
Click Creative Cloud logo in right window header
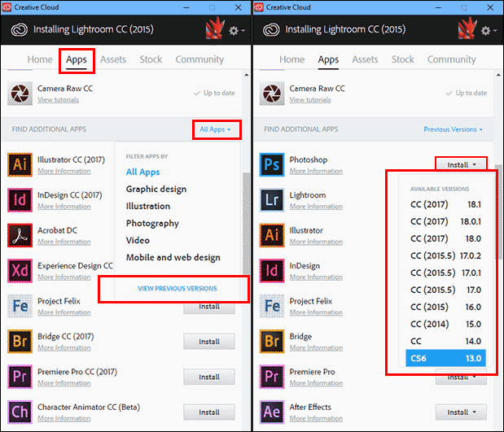pyautogui.click(x=271, y=30)
